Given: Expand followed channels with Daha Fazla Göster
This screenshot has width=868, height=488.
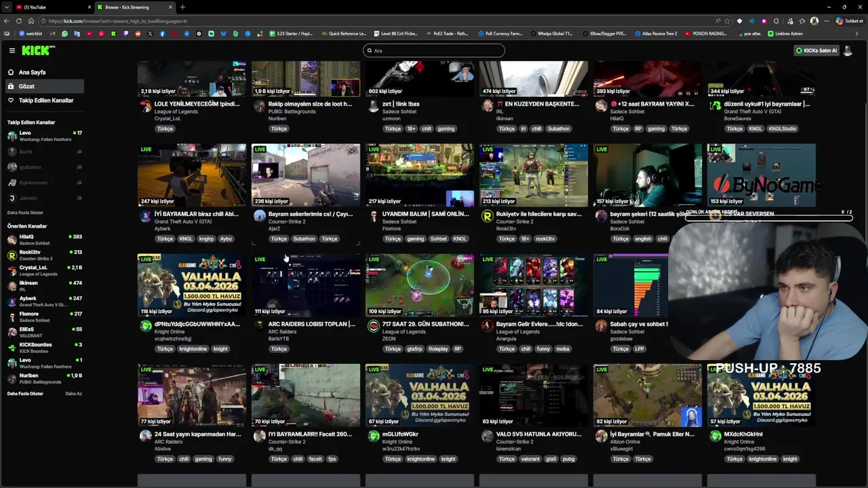Looking at the screenshot, I should click(25, 212).
